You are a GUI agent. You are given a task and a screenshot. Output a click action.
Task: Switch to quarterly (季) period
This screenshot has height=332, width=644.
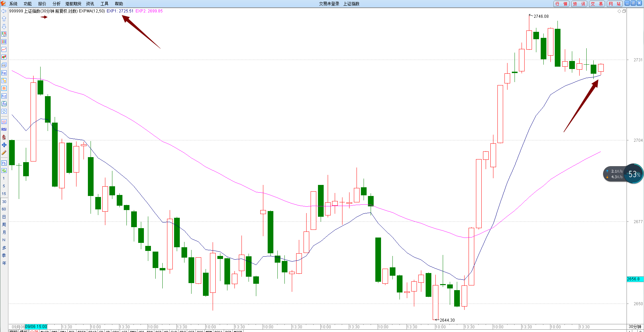4,255
